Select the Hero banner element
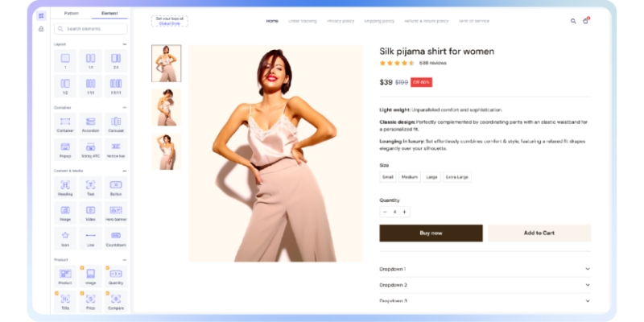The height and width of the screenshot is (322, 644). pos(116,213)
